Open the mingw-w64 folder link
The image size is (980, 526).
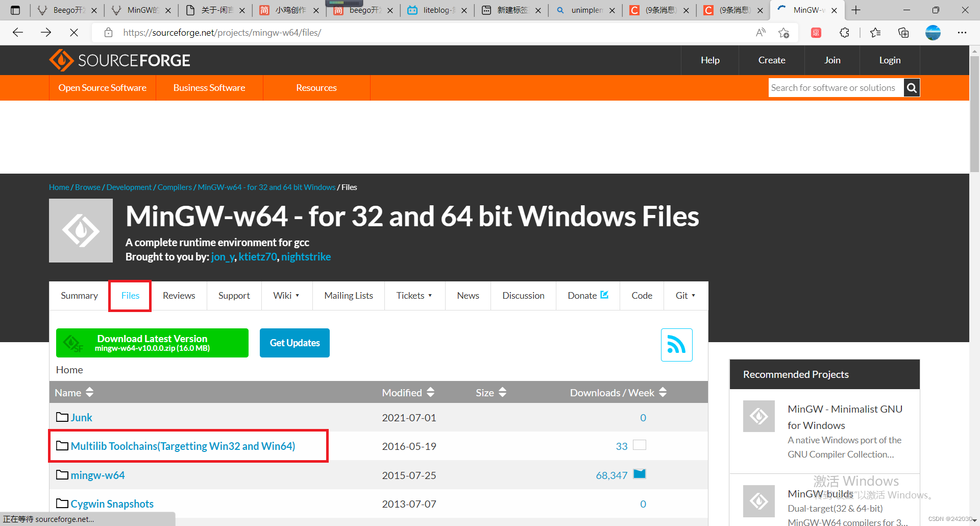(x=97, y=475)
